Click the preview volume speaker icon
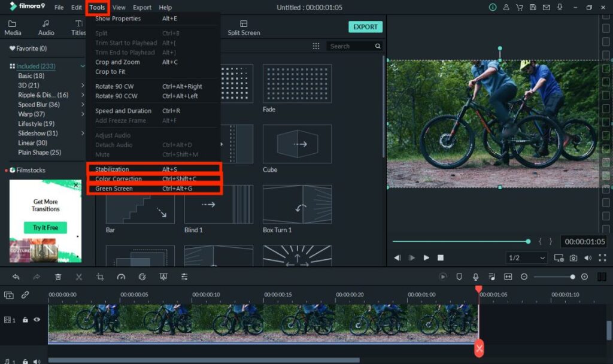Viewport: 613px width, 364px height. (x=588, y=258)
